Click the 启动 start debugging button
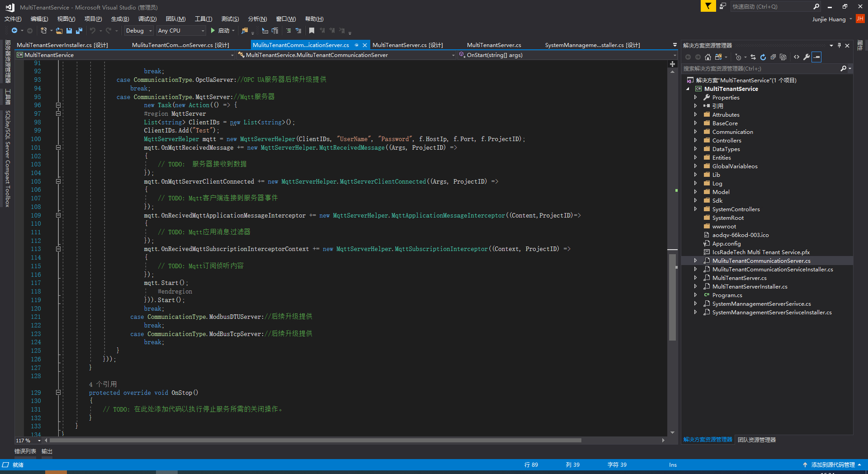Screen dimensions: 868x474 220,31
